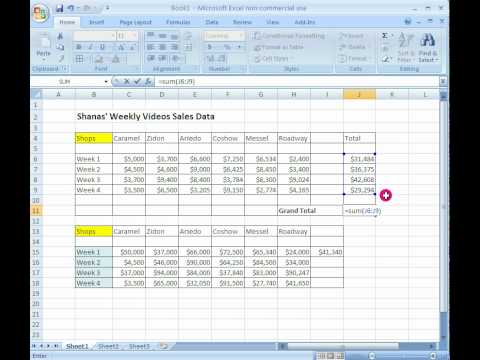Cancel the formula entry with X
The width and height of the screenshot is (480, 360).
127,81
